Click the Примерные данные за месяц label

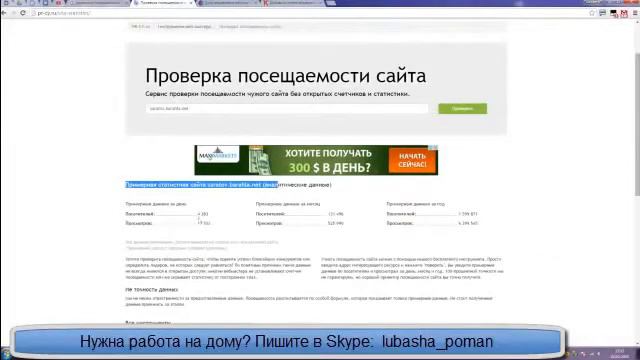click(288, 204)
